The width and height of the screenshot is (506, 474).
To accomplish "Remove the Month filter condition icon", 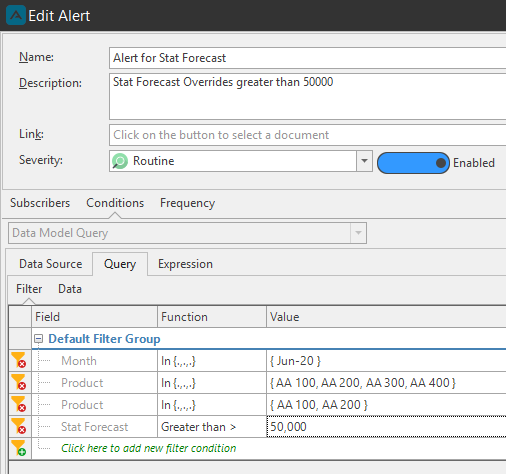I will click(x=19, y=360).
